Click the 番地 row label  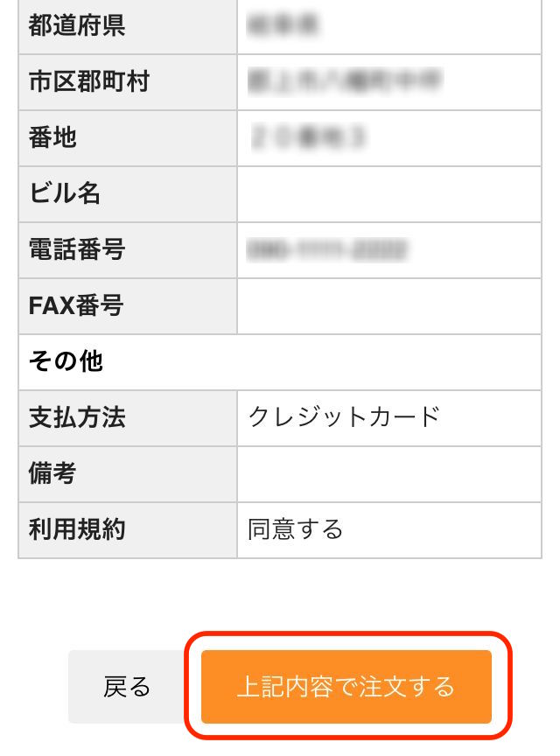point(53,137)
